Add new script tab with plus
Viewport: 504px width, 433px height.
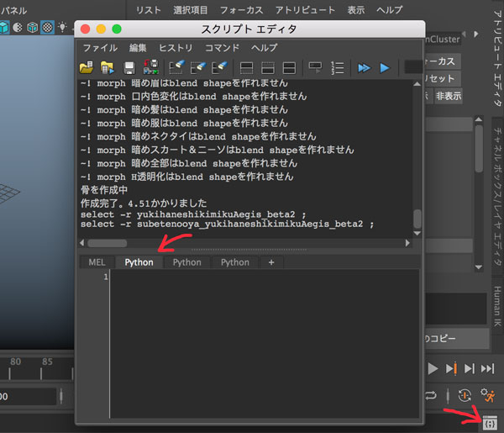[270, 262]
